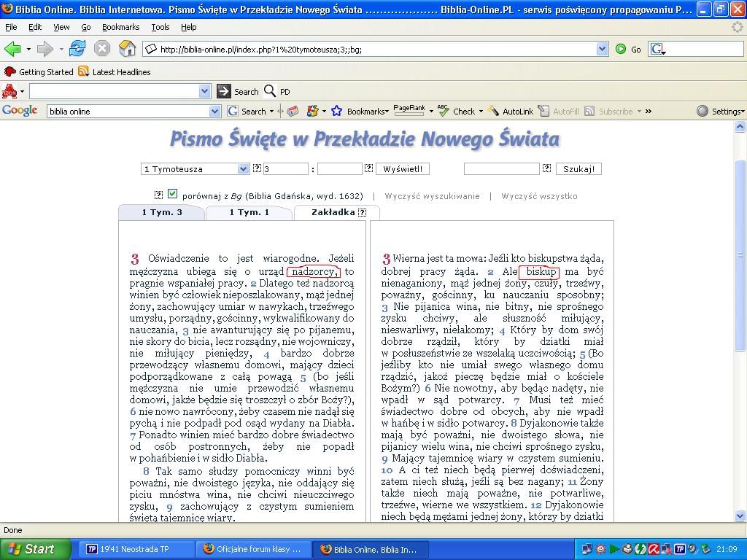Toggle the 'porównaj z Bg' checkbox

tap(172, 194)
